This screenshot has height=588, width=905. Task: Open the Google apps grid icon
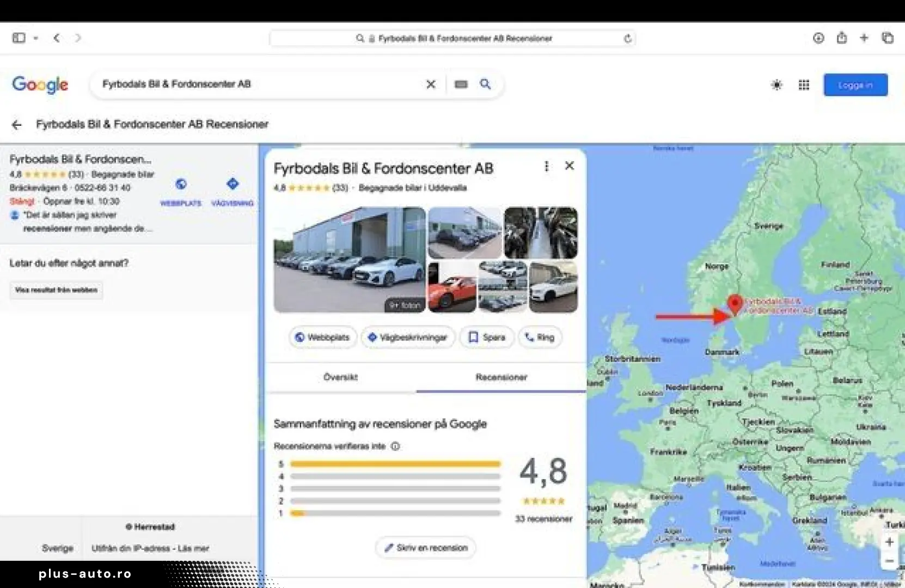pos(804,85)
